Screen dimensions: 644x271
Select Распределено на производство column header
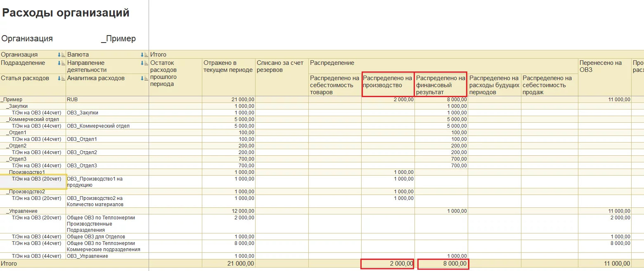pos(388,85)
